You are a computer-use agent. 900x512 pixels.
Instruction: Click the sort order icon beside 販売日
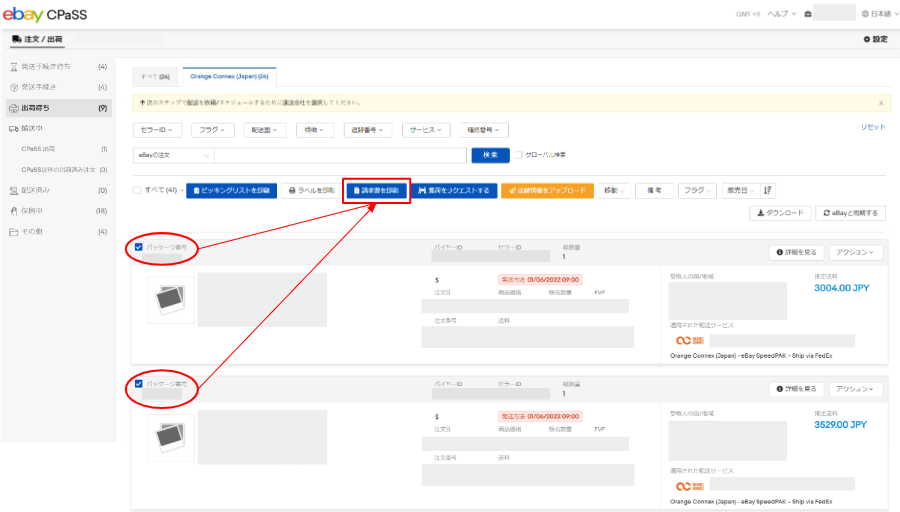(769, 190)
